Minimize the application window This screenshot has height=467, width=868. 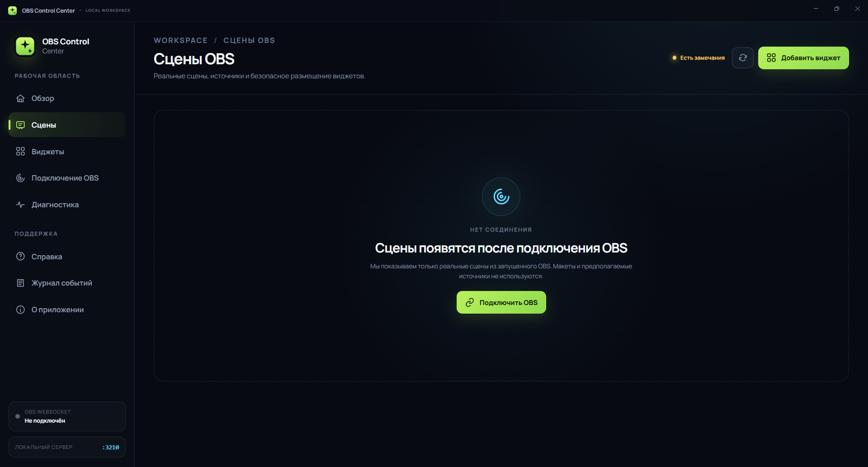coord(816,9)
